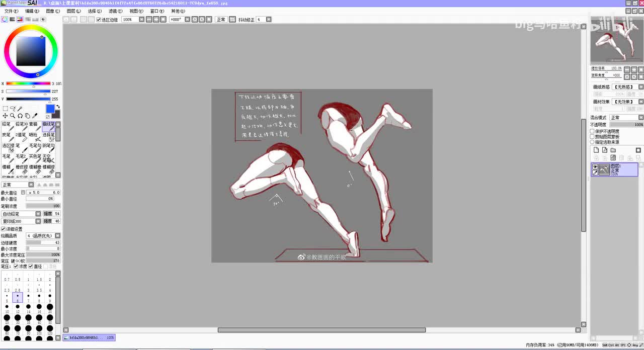Open the zoom 100% dropdown in toolbar
644x350 pixels.
pos(133,20)
